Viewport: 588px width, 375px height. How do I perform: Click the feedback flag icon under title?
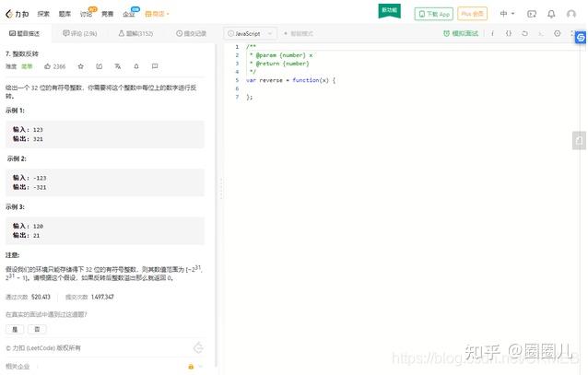[155, 66]
